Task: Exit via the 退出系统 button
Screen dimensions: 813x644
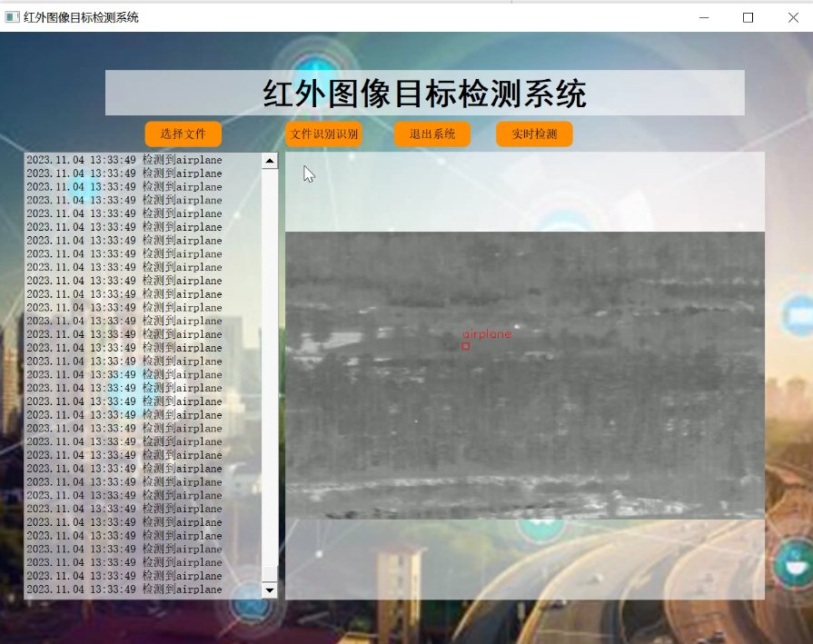Action: [x=431, y=134]
